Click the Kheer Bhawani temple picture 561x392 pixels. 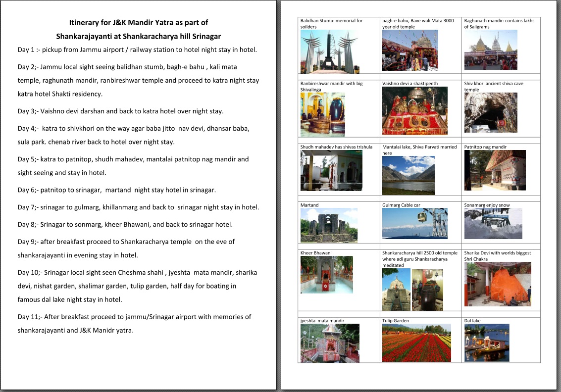click(x=326, y=274)
